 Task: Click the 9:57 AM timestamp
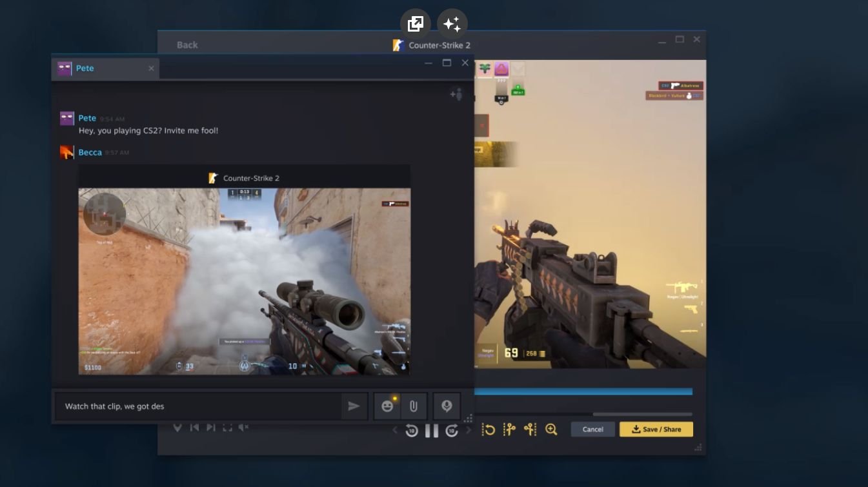point(117,153)
